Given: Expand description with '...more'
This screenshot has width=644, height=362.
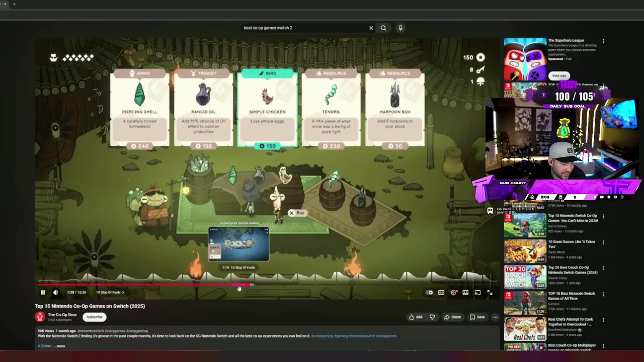Looking at the screenshot, I should 59,346.
